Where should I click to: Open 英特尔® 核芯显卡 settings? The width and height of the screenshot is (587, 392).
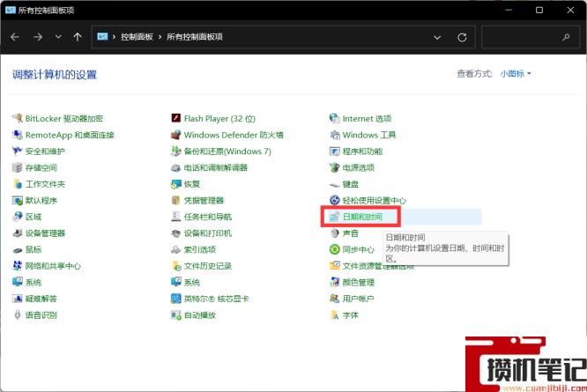[217, 299]
